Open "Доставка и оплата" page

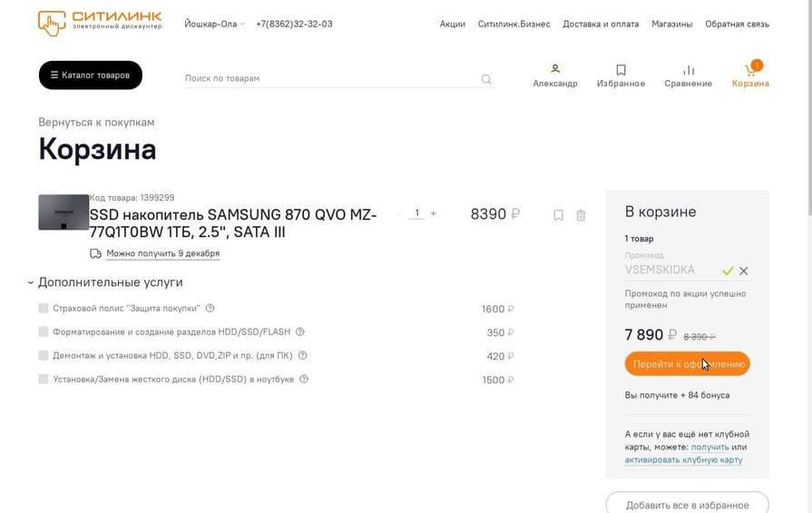[x=601, y=25]
